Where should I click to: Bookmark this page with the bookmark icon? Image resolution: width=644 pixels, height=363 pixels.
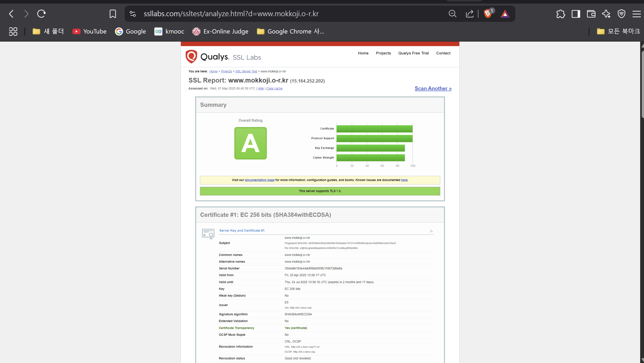click(x=113, y=14)
